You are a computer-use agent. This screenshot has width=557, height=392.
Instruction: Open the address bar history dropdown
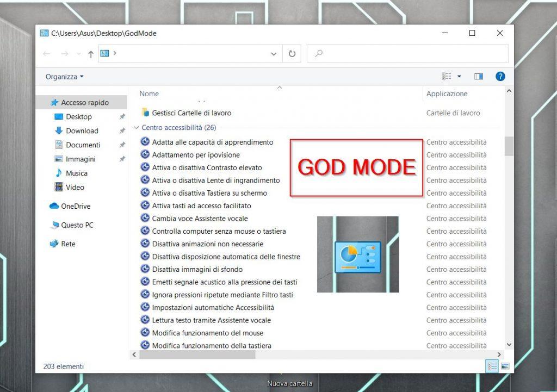pyautogui.click(x=274, y=53)
